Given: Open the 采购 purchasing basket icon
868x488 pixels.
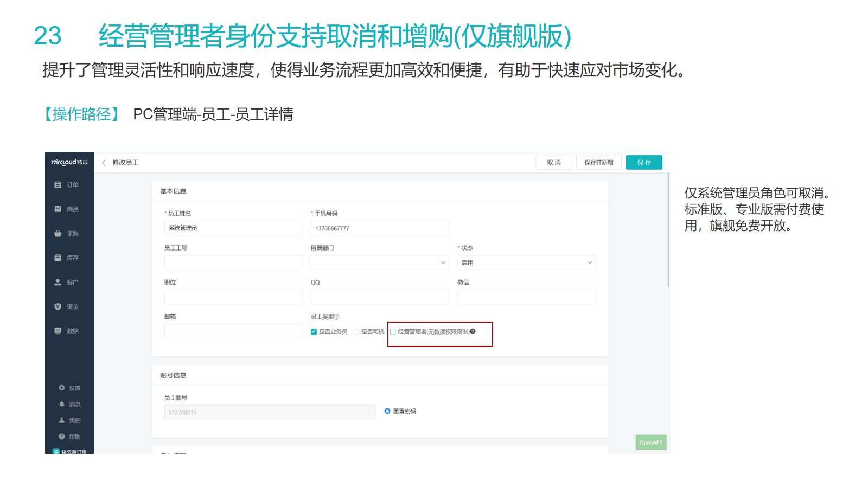Looking at the screenshot, I should coord(58,233).
